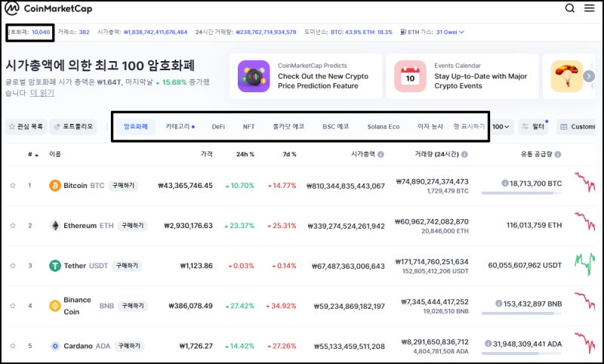Star Cardano to add to watchlist
Screen dimensions: 604x364
coord(13,346)
